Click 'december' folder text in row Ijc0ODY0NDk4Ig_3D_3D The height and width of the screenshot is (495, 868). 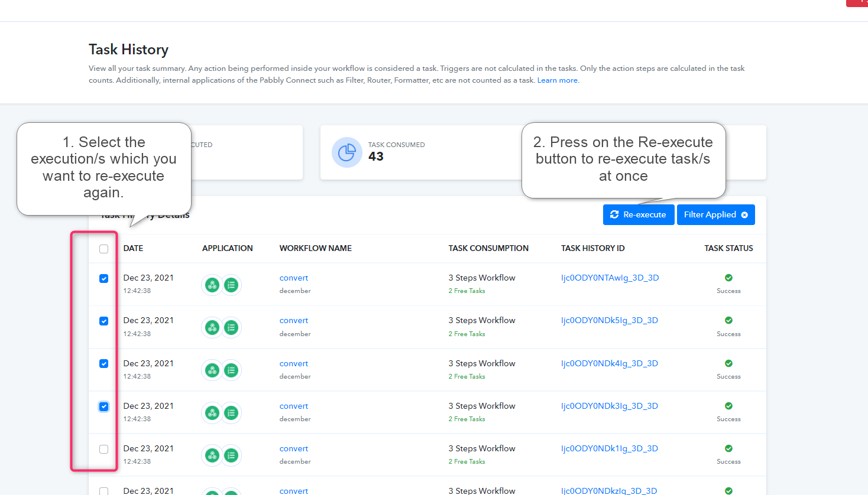(295, 376)
